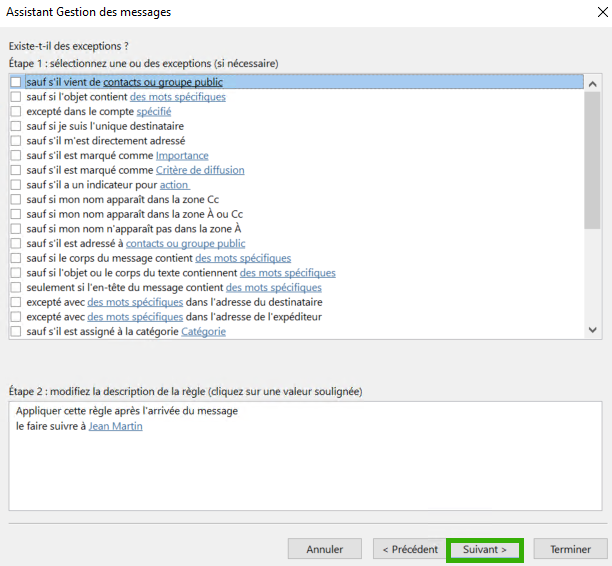
Task: Close the Assistant Gestion des messages dialog
Action: (603, 12)
